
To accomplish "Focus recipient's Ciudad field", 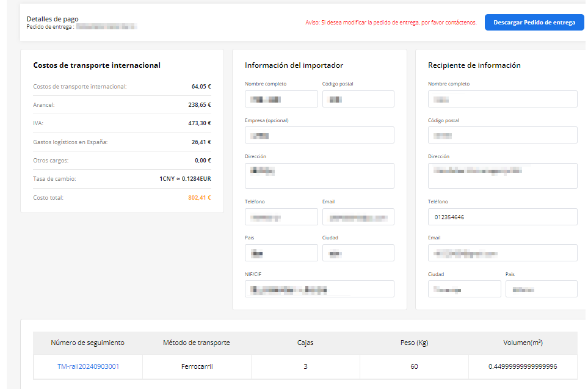I will tap(464, 289).
